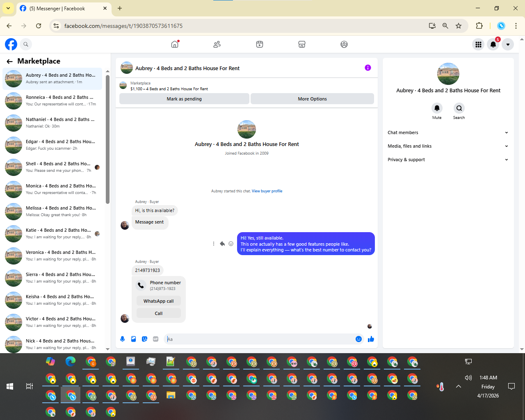Open the Edgar conversation in the list
This screenshot has height=420, width=525.
click(52, 145)
